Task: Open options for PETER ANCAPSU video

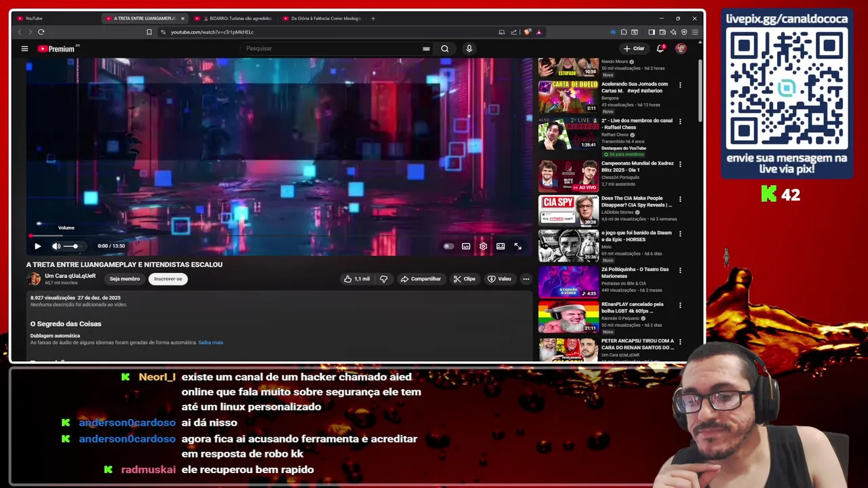Action: [680, 342]
